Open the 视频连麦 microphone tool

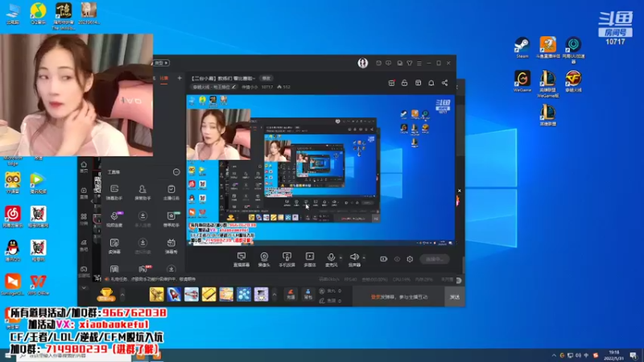point(114,219)
